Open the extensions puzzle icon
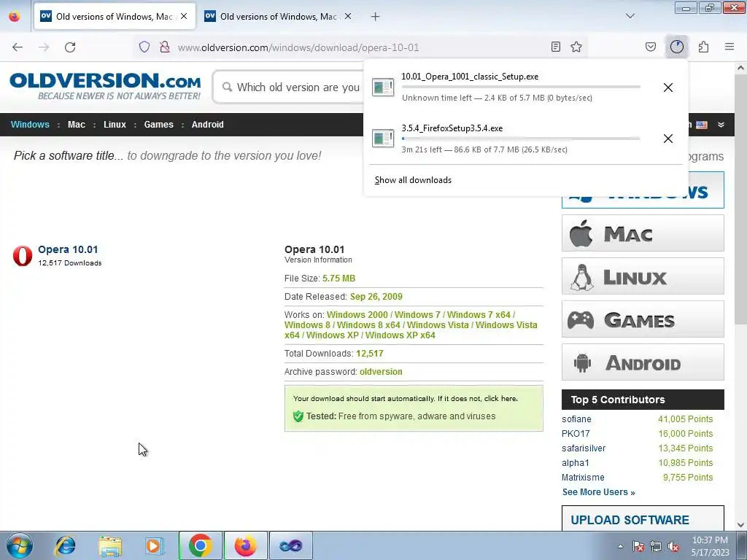This screenshot has width=747, height=560. pyautogui.click(x=703, y=47)
